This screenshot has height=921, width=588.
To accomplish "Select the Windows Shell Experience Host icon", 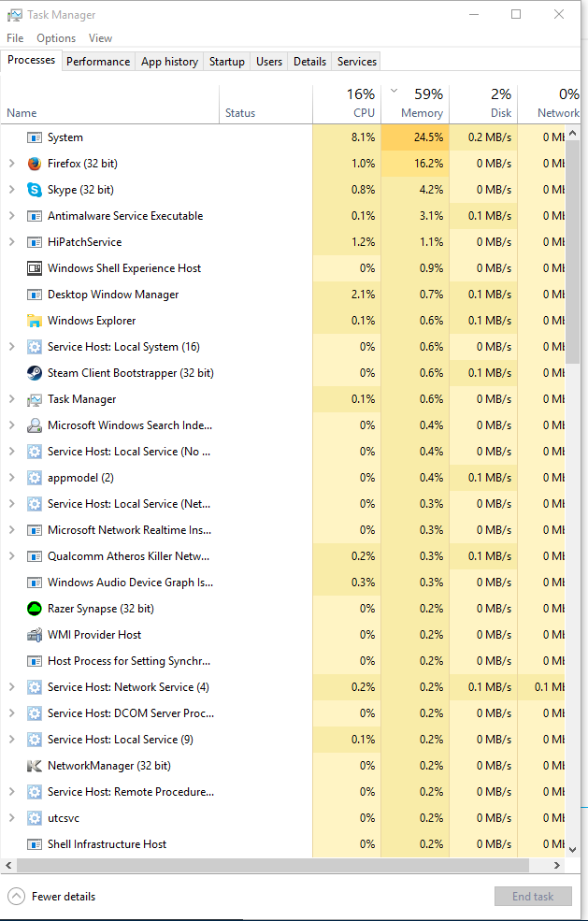I will pyautogui.click(x=35, y=268).
